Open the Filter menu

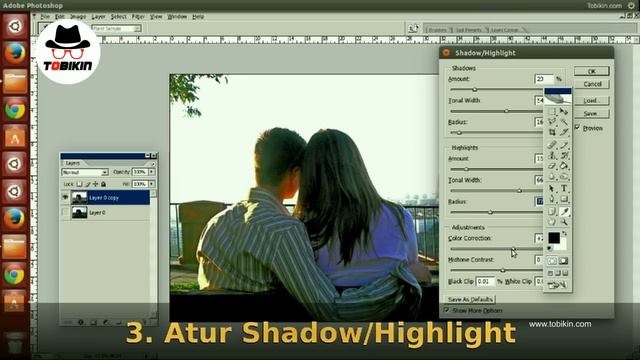(x=138, y=17)
